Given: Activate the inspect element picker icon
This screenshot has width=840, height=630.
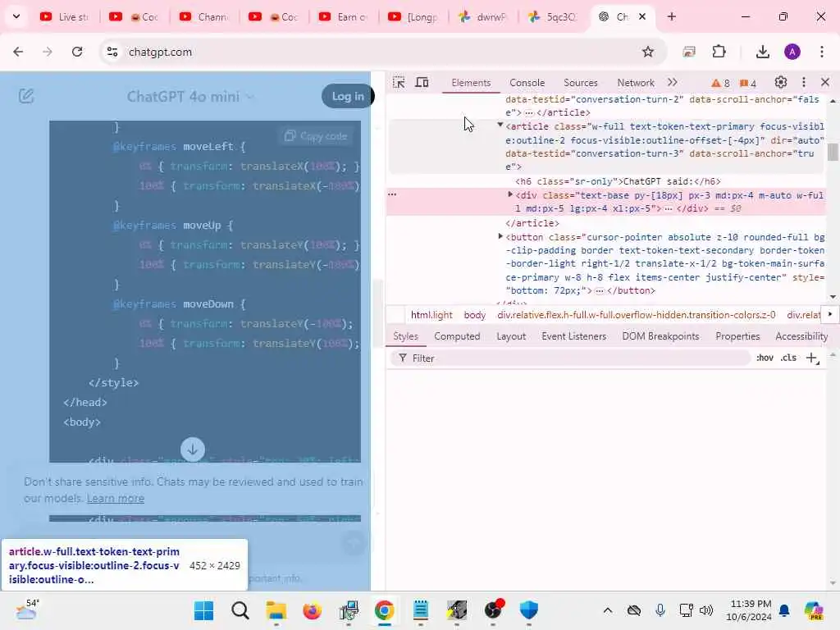Looking at the screenshot, I should click(399, 83).
